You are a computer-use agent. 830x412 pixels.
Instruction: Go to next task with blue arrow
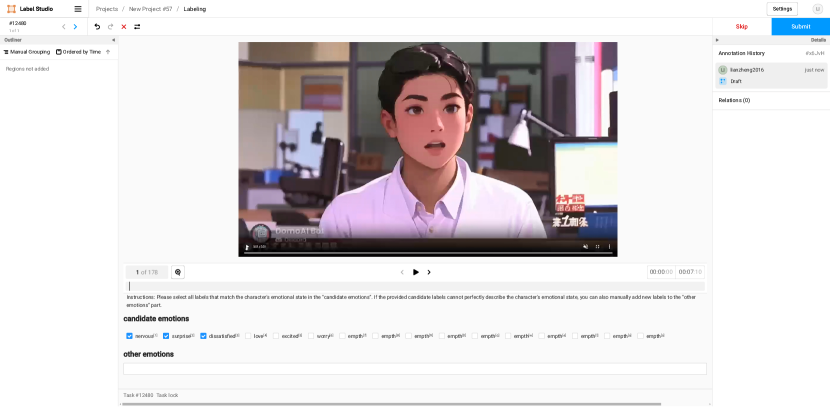point(75,26)
